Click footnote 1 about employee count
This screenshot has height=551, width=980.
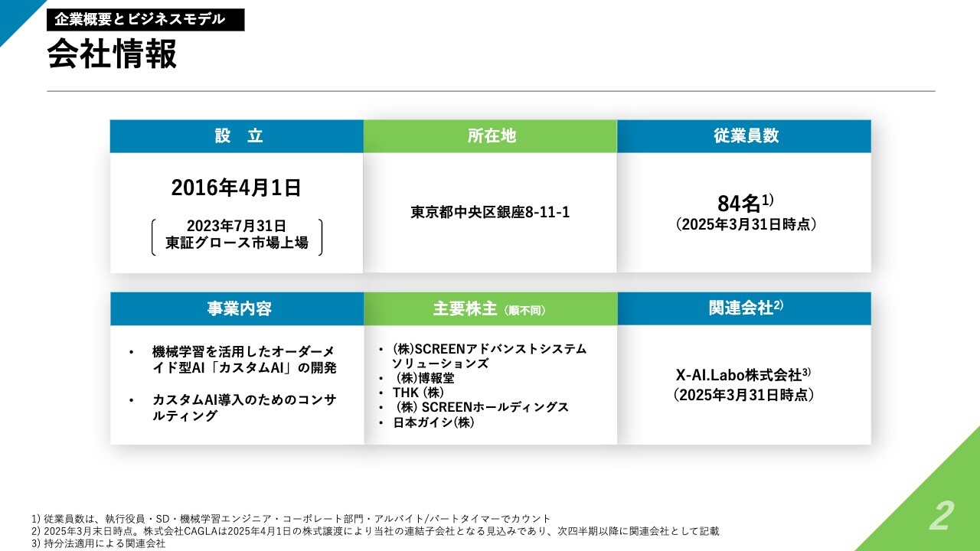292,519
